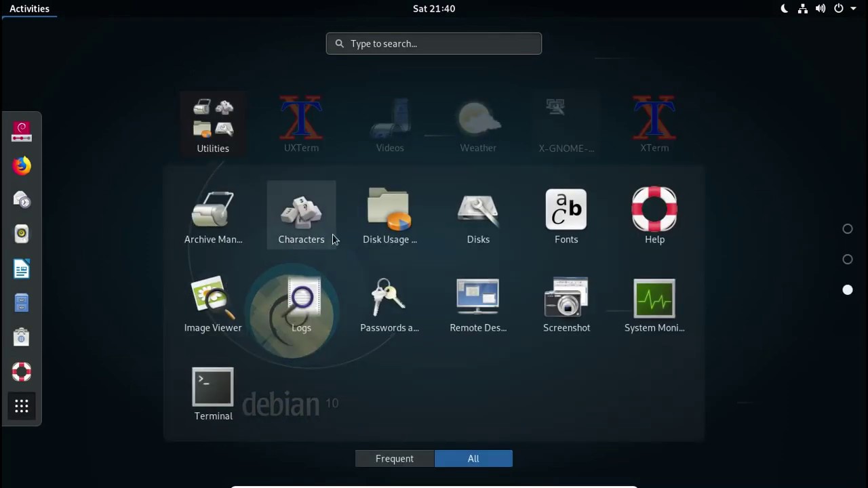Viewport: 868px width, 488px height.
Task: Launch the Characters app
Action: [301, 216]
